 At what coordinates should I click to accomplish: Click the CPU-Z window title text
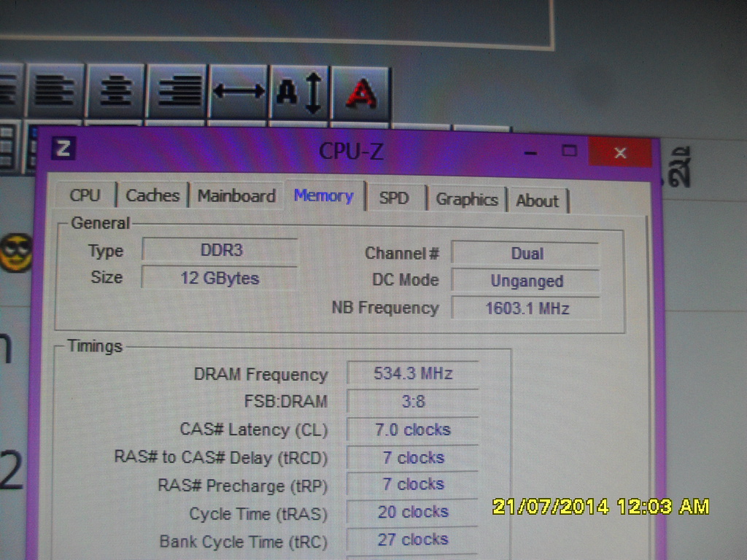(351, 152)
